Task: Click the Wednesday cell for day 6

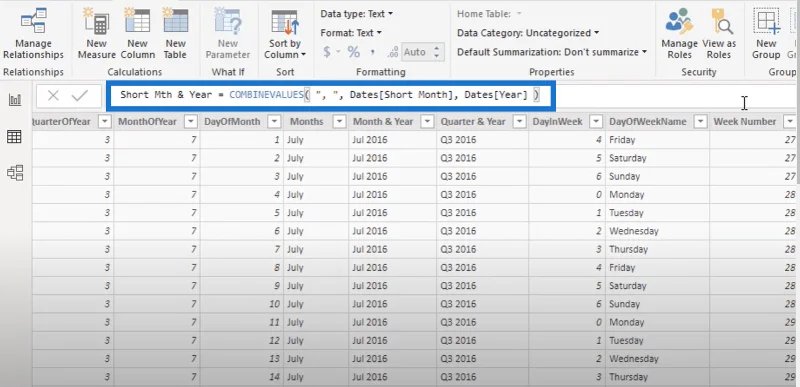Action: (x=657, y=231)
